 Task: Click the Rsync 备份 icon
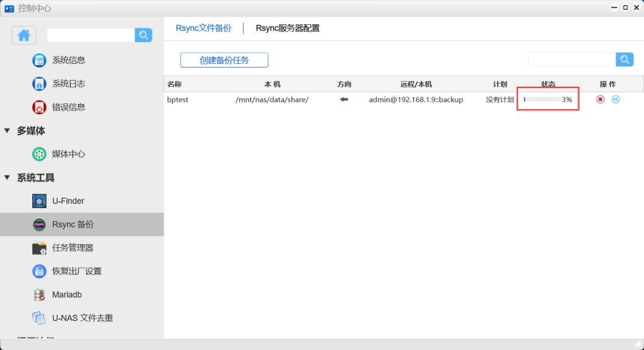39,224
